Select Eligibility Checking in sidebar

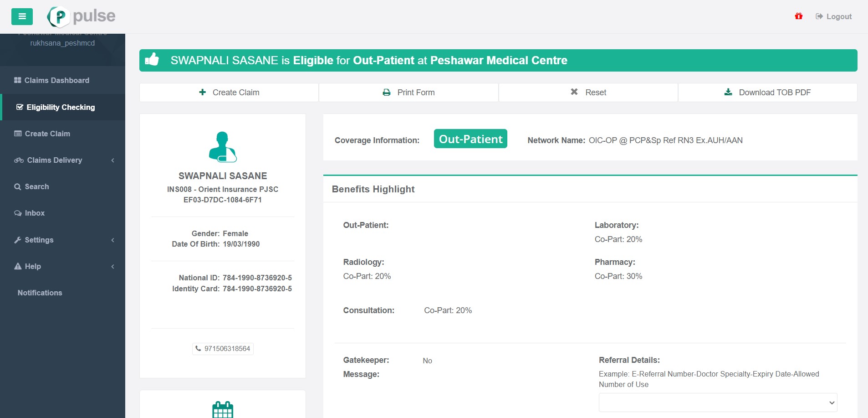pos(61,107)
